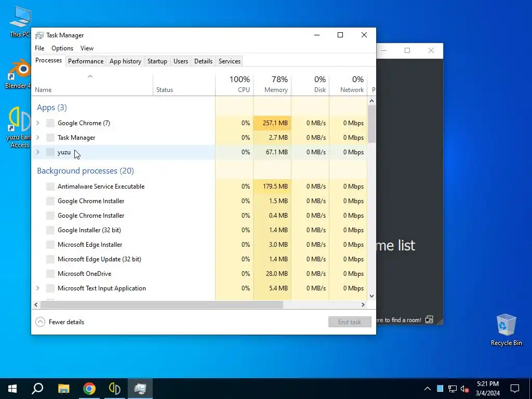Click the Task Manager process row icon
Viewport: 532px width, 399px height.
pyautogui.click(x=50, y=138)
